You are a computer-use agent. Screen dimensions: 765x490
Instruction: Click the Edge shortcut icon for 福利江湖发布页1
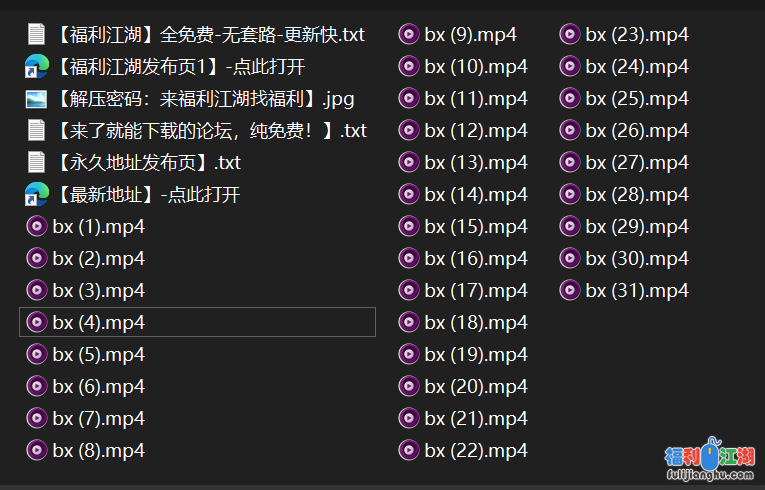pyautogui.click(x=36, y=67)
